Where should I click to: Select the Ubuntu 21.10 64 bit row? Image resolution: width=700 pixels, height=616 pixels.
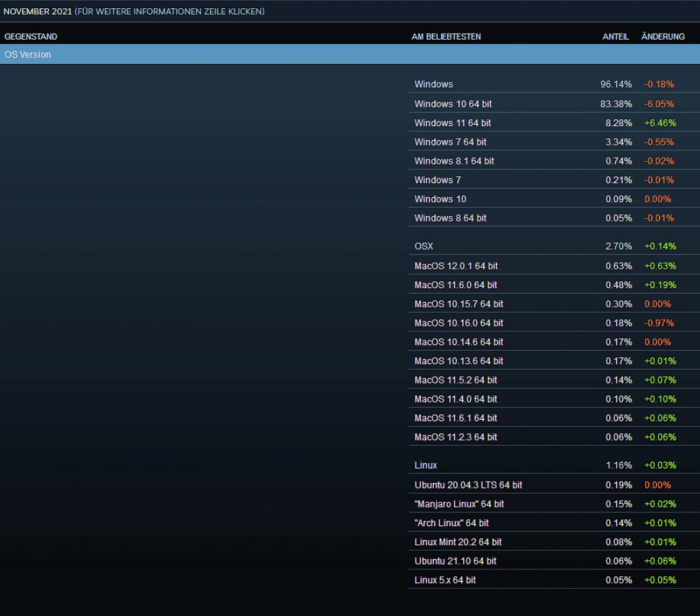point(554,561)
